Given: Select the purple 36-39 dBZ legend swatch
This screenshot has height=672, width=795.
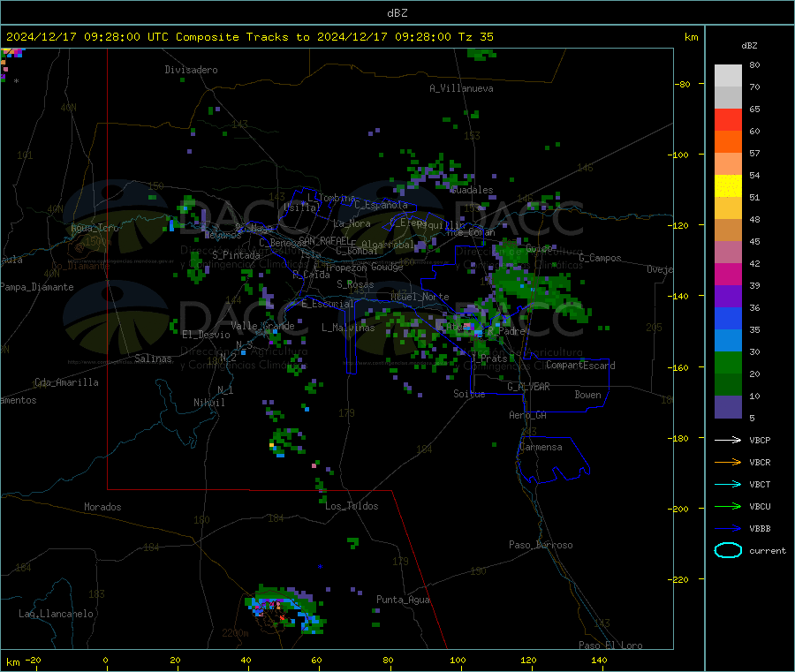Looking at the screenshot, I should pyautogui.click(x=728, y=297).
